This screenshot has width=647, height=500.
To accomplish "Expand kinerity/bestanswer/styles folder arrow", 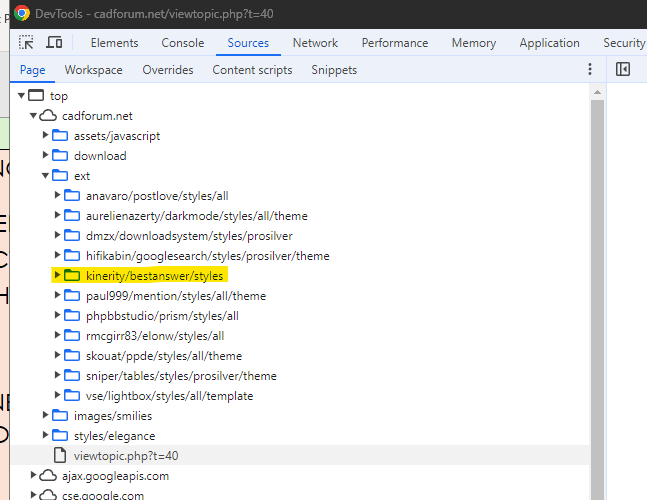I will click(57, 275).
